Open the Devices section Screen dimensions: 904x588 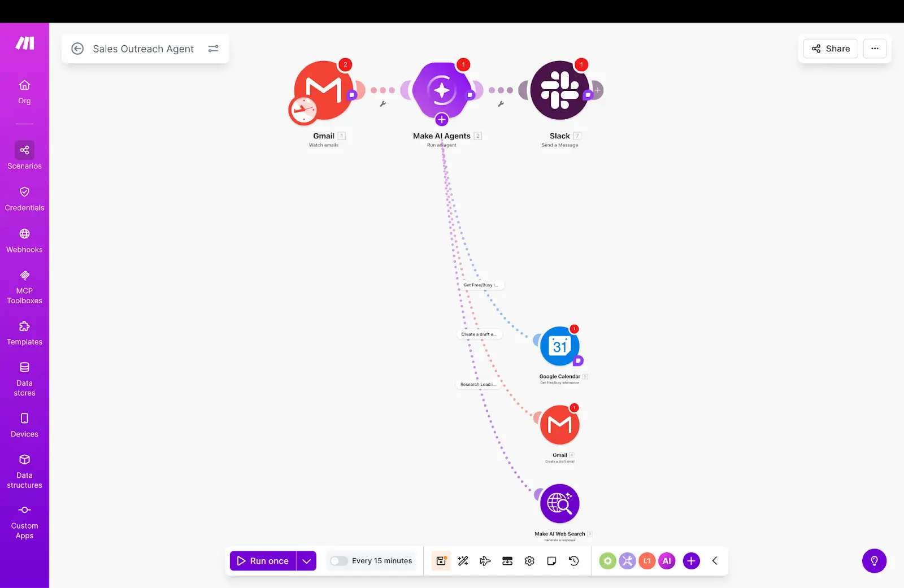(x=24, y=425)
